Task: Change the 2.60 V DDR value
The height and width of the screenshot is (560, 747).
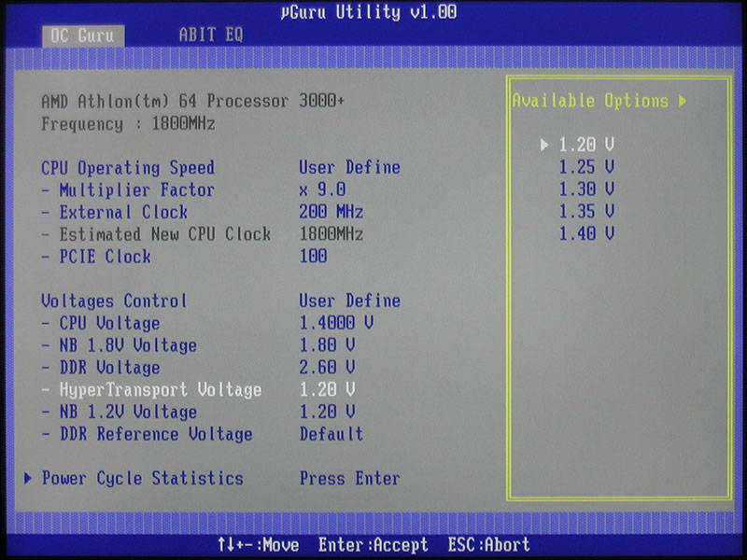Action: point(327,367)
